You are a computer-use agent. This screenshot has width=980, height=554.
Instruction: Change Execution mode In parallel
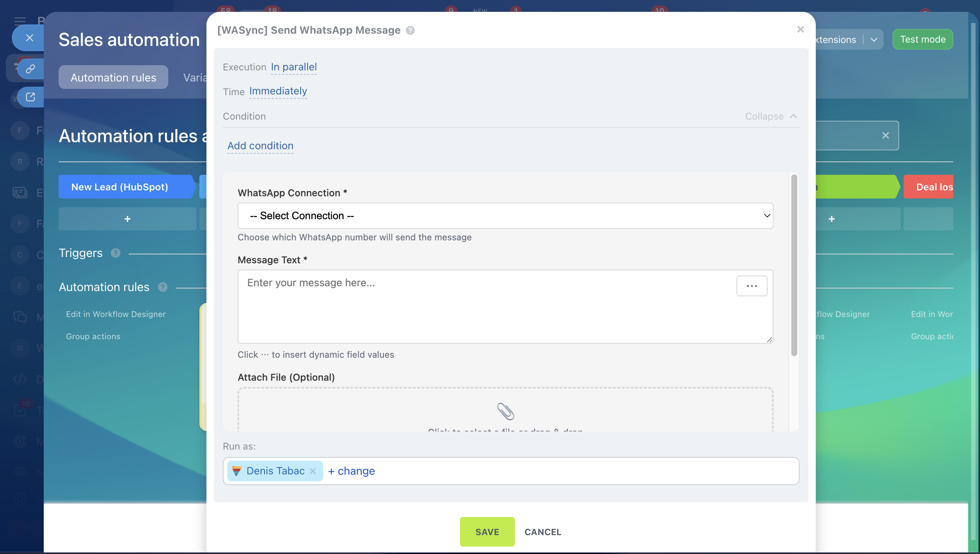(x=294, y=67)
